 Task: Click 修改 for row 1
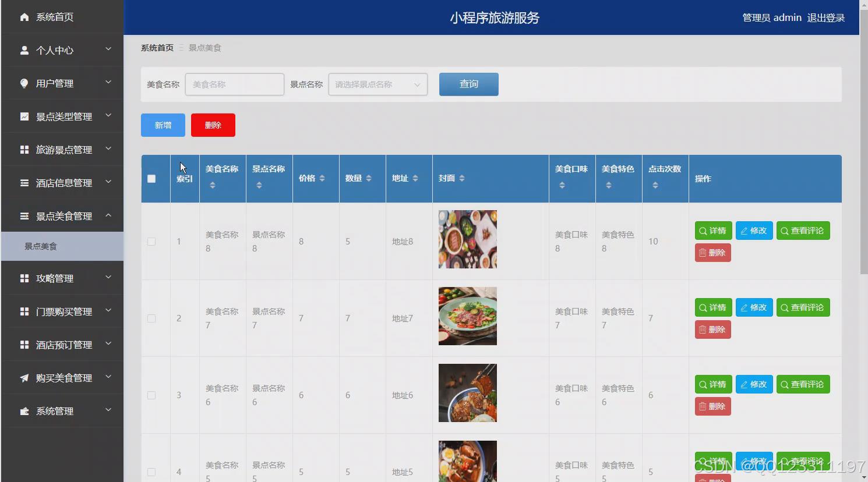pos(754,231)
